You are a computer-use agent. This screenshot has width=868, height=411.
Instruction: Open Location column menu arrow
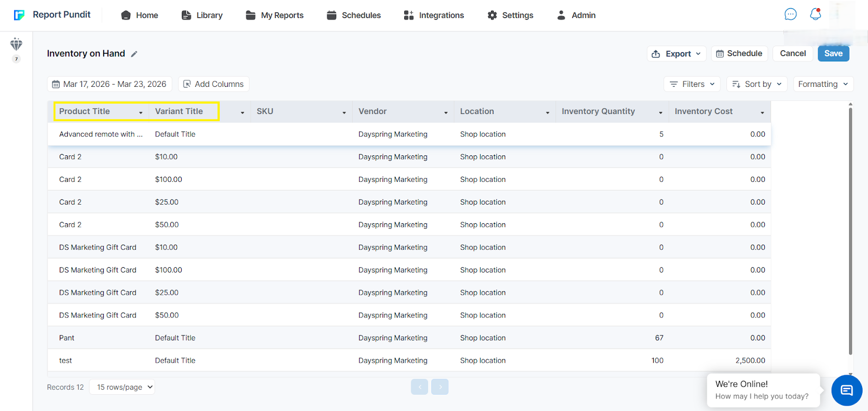pyautogui.click(x=547, y=112)
